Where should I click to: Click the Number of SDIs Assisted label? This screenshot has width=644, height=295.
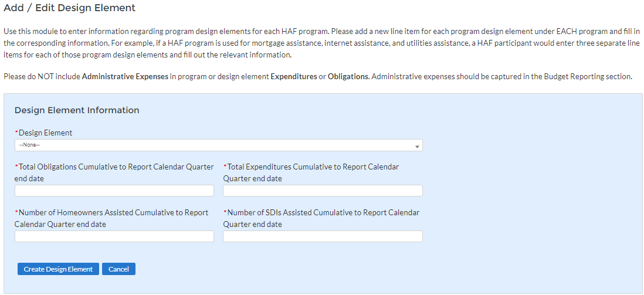pos(323,218)
